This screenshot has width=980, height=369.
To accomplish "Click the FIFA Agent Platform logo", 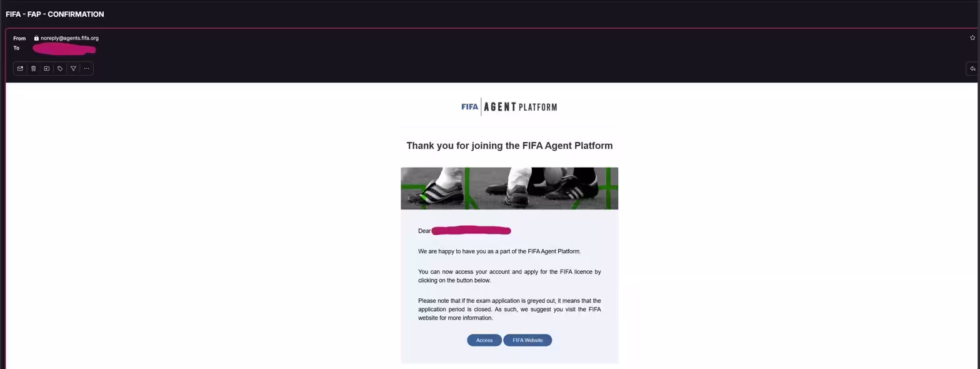I will tap(509, 107).
